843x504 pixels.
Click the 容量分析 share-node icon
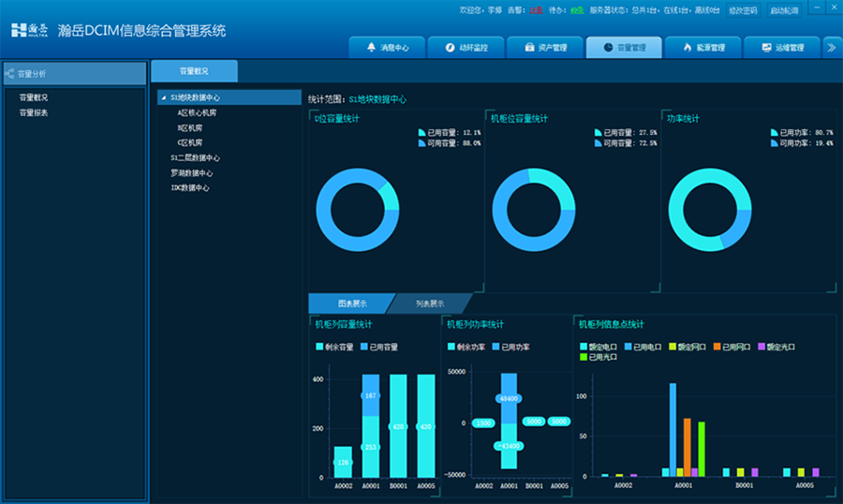[x=10, y=73]
